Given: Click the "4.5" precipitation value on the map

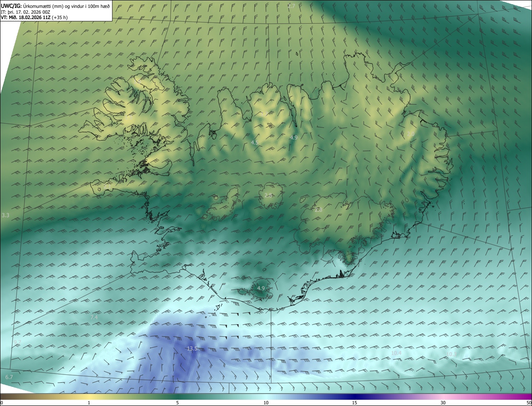Looking at the screenshot, I should [x=255, y=142].
